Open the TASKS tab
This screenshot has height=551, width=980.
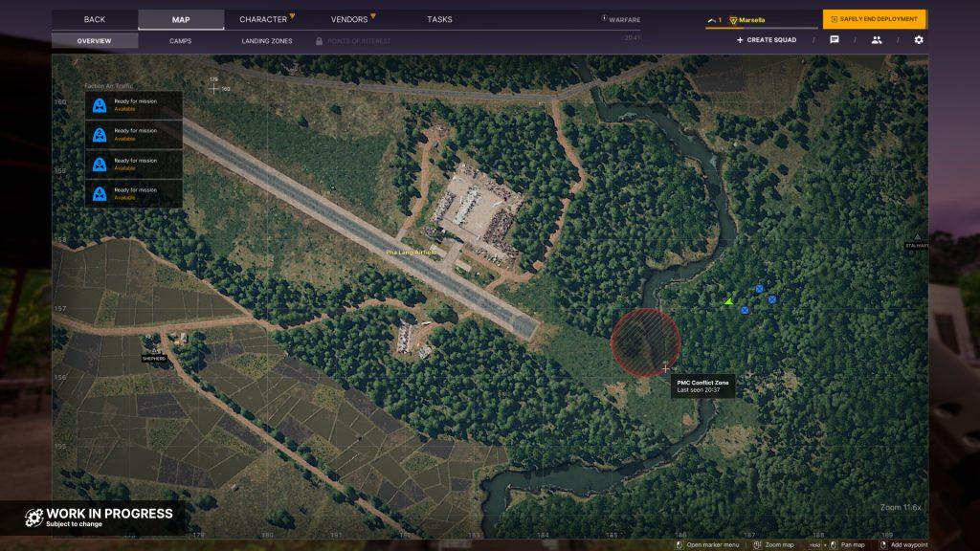[x=439, y=18]
